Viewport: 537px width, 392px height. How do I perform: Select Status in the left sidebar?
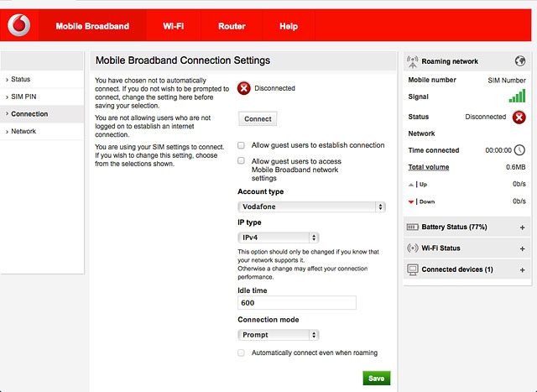pos(42,79)
